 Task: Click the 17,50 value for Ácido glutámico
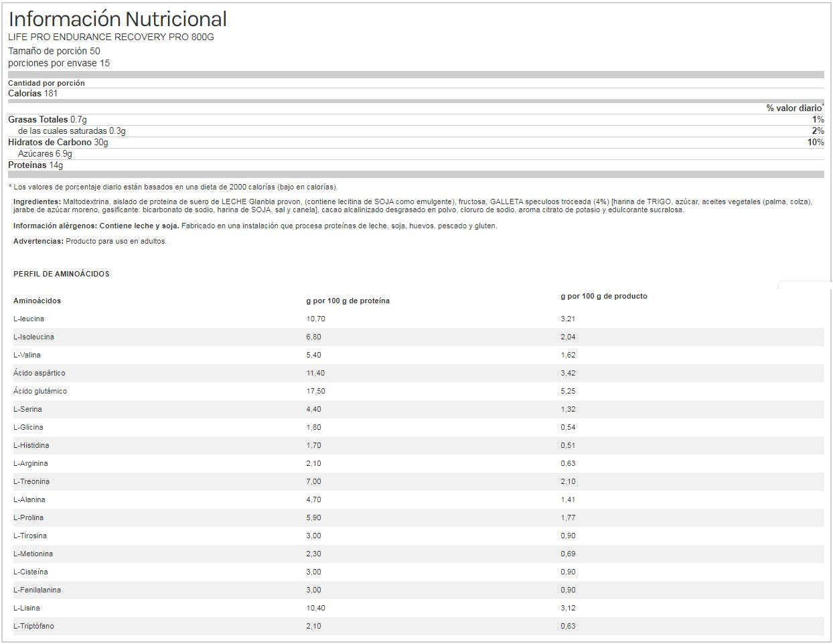click(316, 391)
